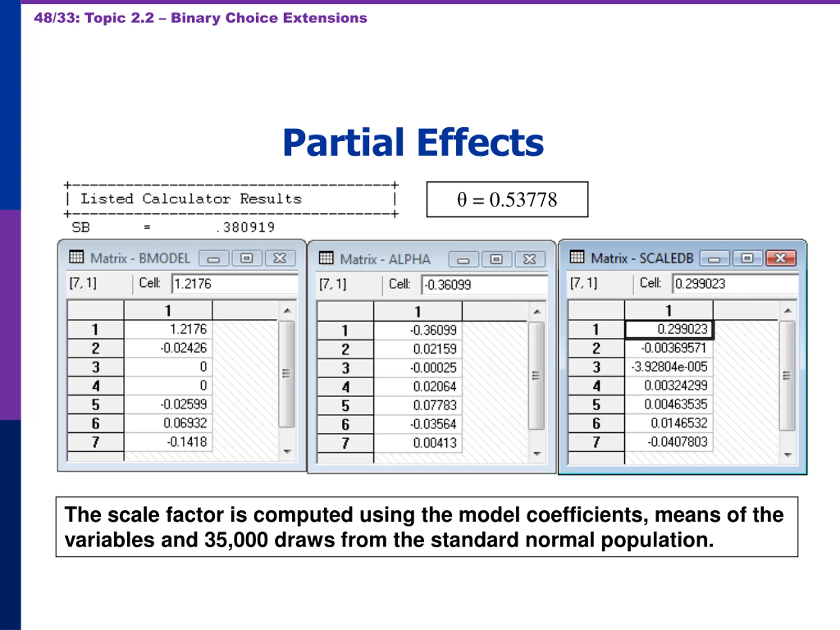Image resolution: width=840 pixels, height=630 pixels.
Task: Select BMODEL cell with value -0.1418
Action: click(x=168, y=442)
